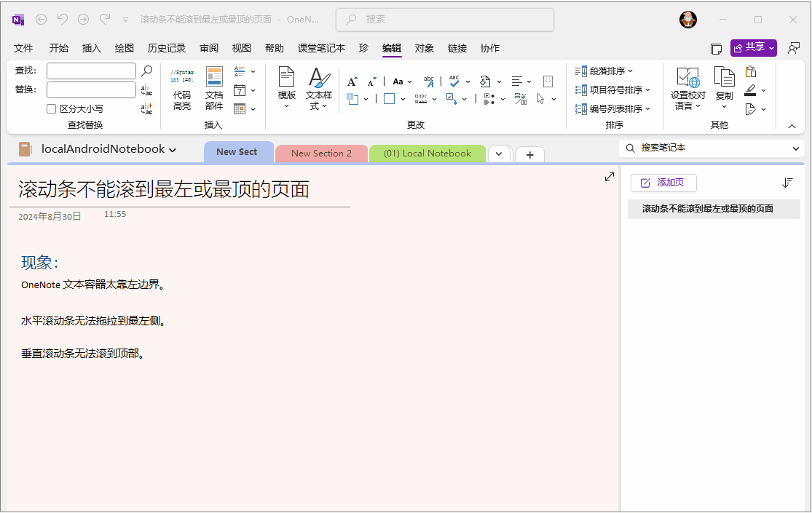Open the 文件 menu
Screen dimensions: 812x513
[23, 48]
